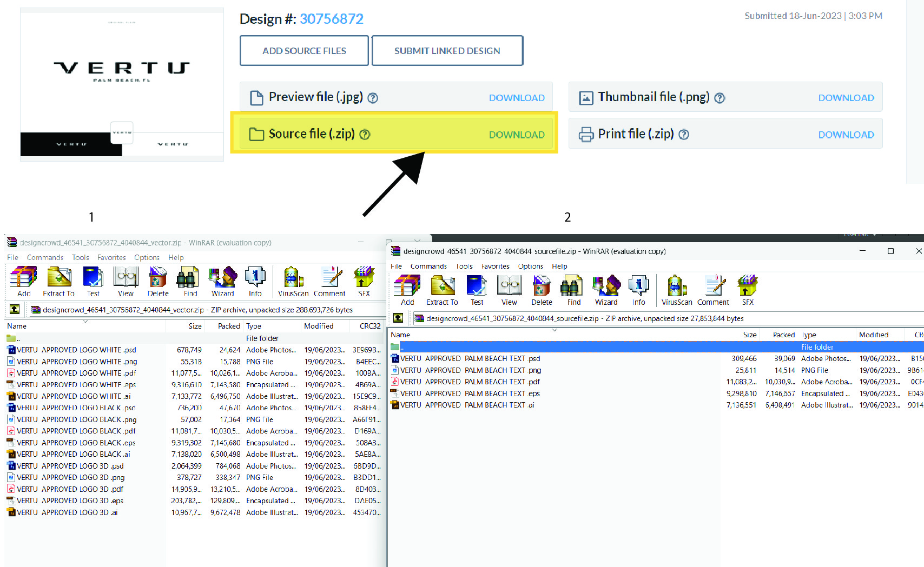Click Add icon in sourcefile.zip WinRAR window
Screen dimensions: 924x567
(x=407, y=290)
